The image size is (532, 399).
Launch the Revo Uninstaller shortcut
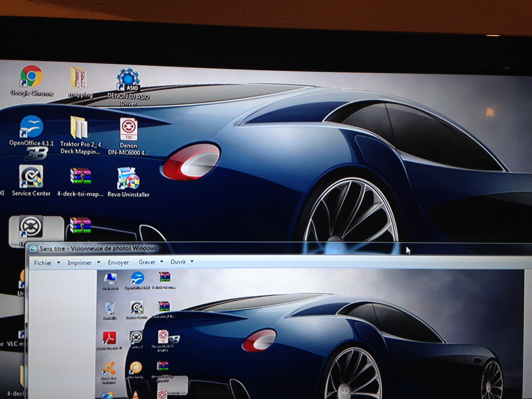point(128,179)
